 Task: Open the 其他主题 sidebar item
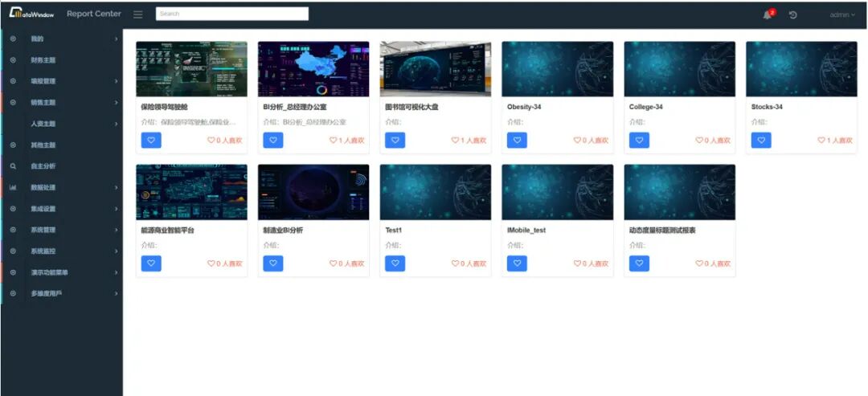pos(62,145)
